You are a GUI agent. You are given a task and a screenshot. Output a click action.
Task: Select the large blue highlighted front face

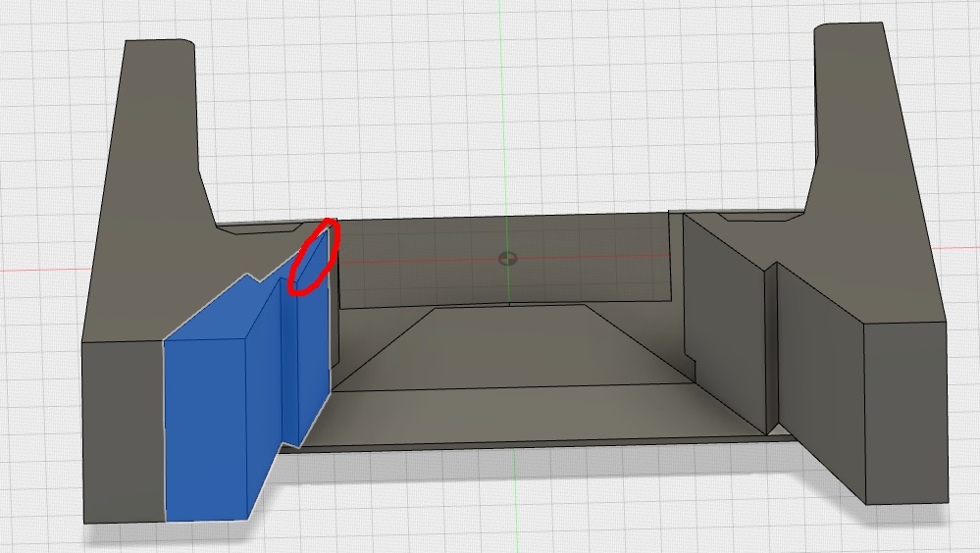pos(204,429)
